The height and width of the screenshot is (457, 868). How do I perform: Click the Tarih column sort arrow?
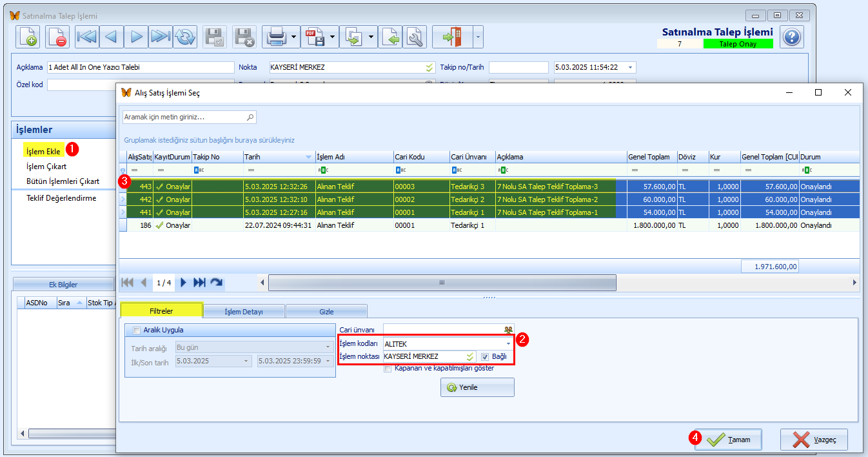click(x=308, y=157)
